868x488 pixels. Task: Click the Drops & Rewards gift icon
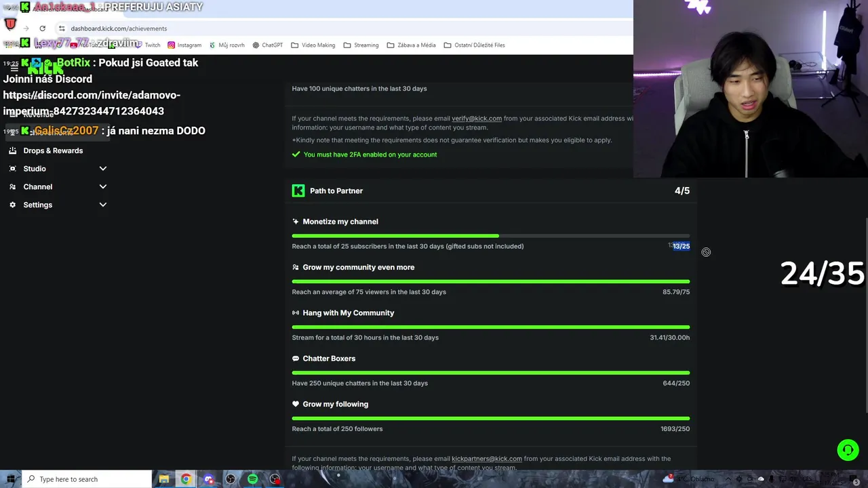click(12, 150)
